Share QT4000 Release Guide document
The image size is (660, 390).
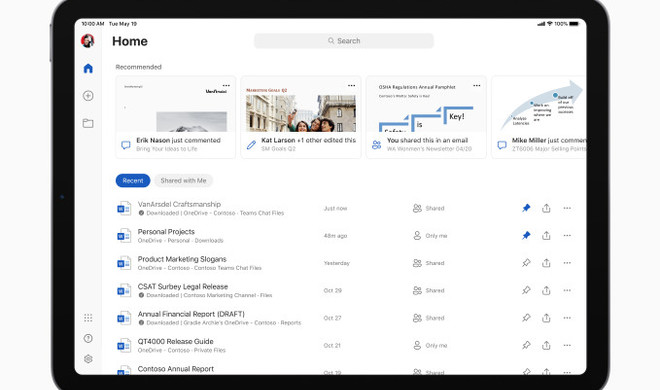click(x=546, y=345)
